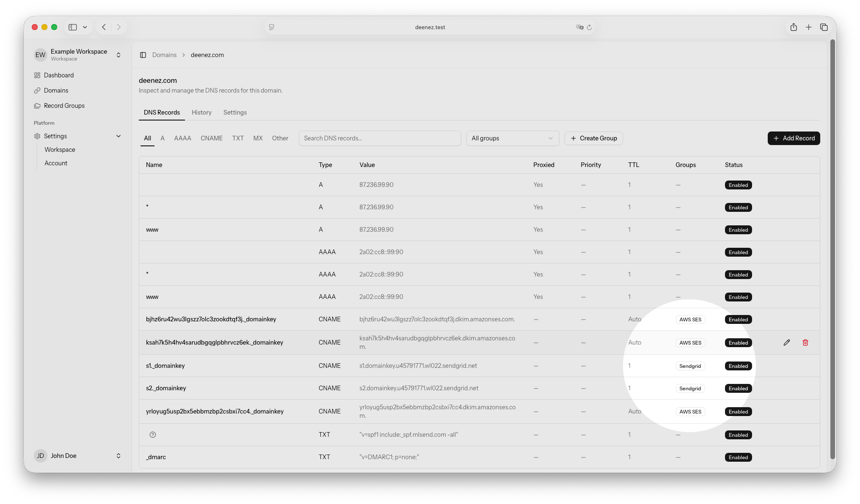Expand the Example Workspace switcher
This screenshot has height=504, width=860.
point(78,55)
